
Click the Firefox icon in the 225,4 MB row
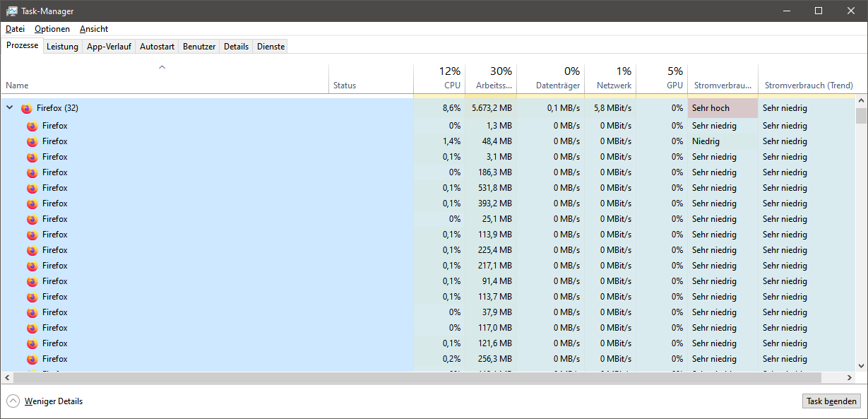tap(32, 250)
